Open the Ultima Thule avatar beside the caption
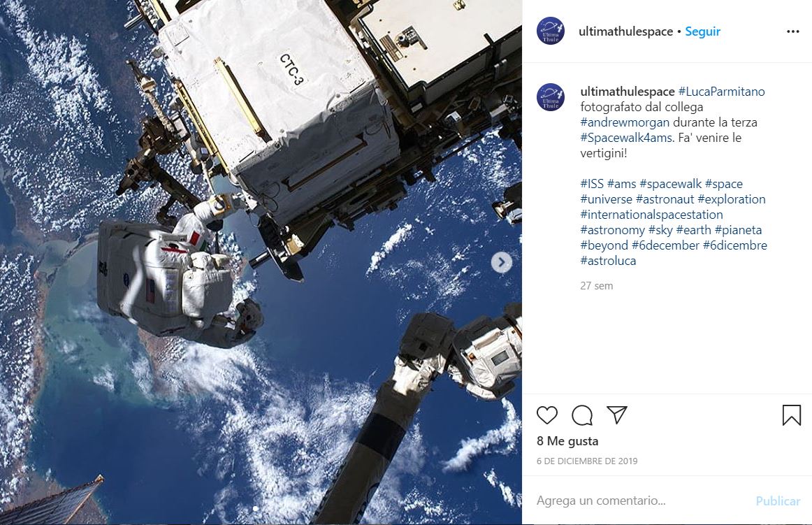812x525 pixels. [x=551, y=97]
